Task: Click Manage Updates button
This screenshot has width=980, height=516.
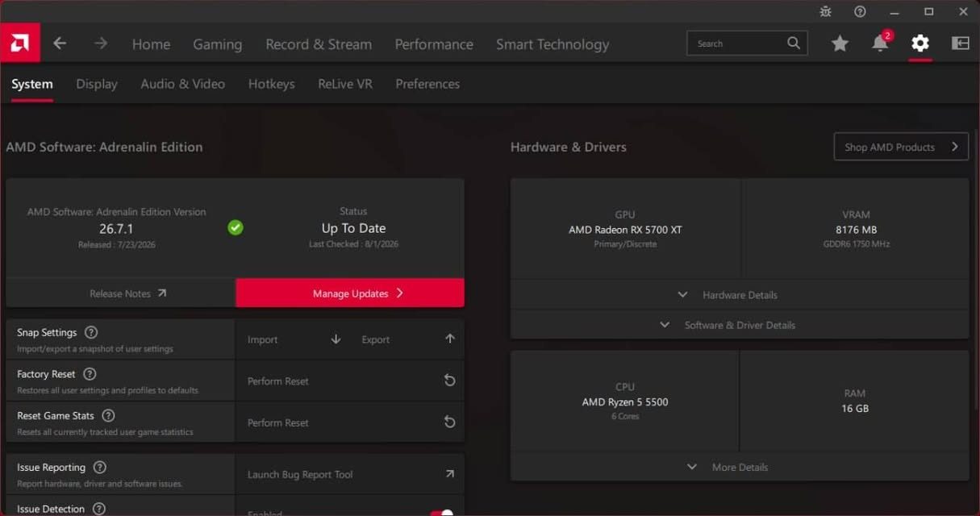Action: [350, 293]
